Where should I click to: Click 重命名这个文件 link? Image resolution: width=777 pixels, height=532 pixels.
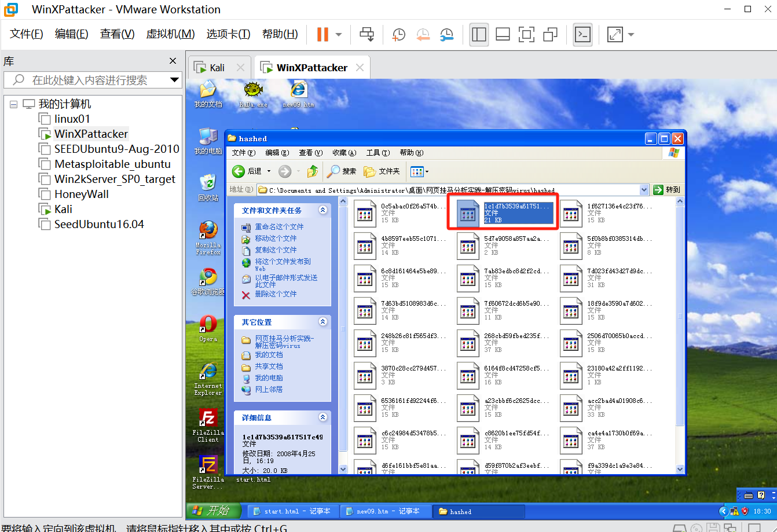click(x=279, y=227)
